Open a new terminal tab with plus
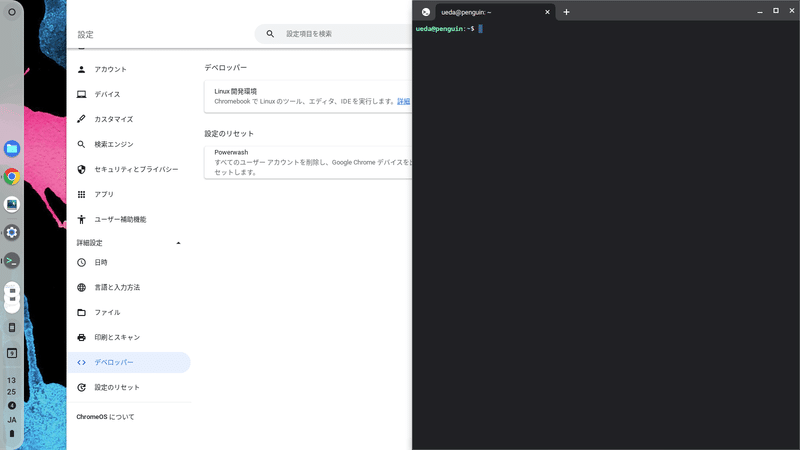800x450 pixels. pyautogui.click(x=566, y=12)
